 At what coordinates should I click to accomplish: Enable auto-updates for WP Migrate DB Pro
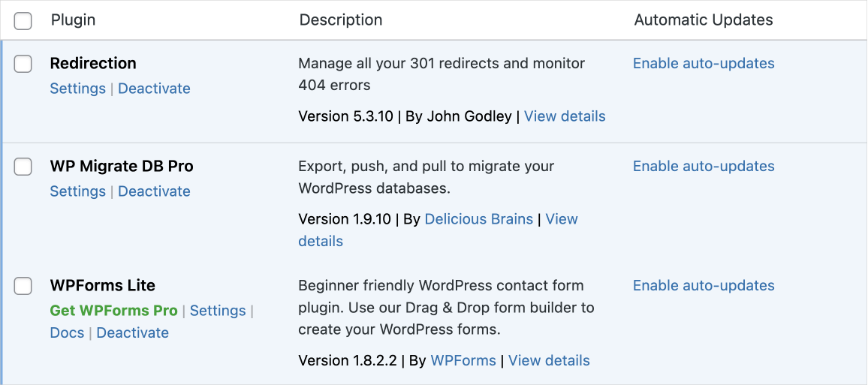click(x=704, y=167)
